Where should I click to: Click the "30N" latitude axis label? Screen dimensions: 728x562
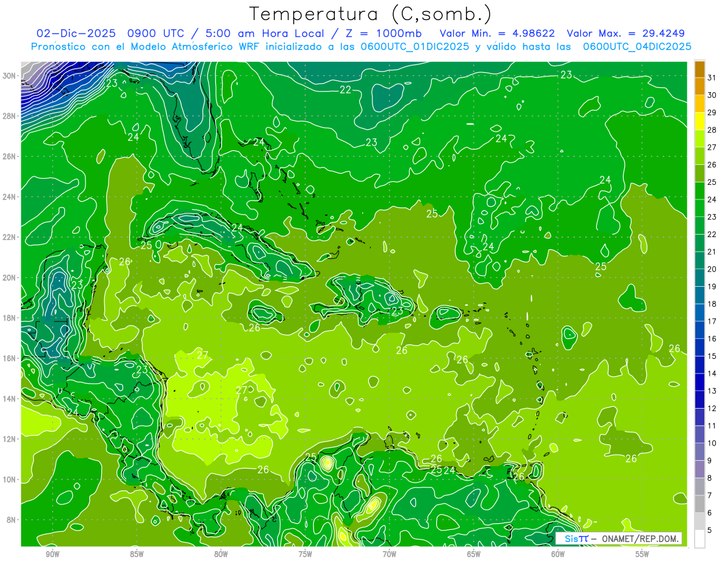click(9, 76)
